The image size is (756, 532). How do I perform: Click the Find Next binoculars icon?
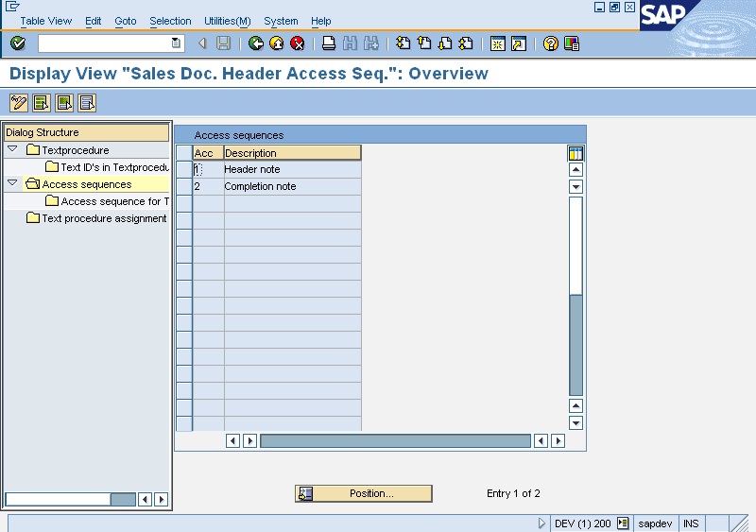pos(370,43)
